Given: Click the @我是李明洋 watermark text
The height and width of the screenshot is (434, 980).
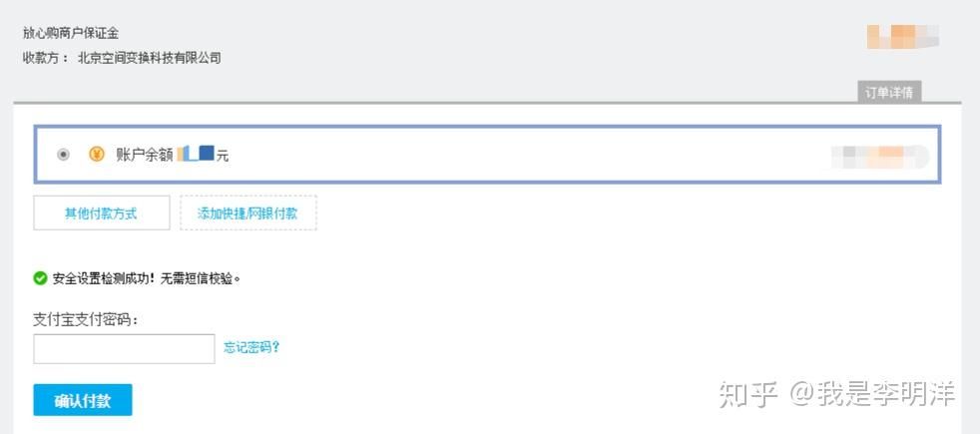Looking at the screenshot, I should click(872, 395).
